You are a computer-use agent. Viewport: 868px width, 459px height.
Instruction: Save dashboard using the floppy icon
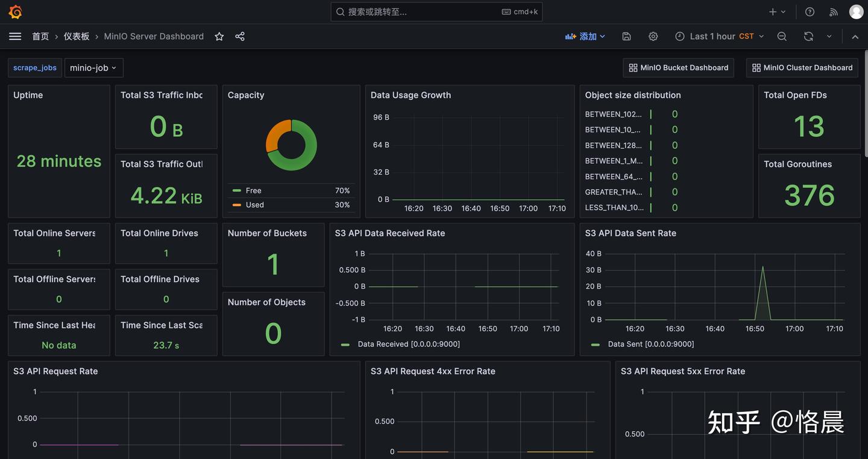(x=627, y=37)
